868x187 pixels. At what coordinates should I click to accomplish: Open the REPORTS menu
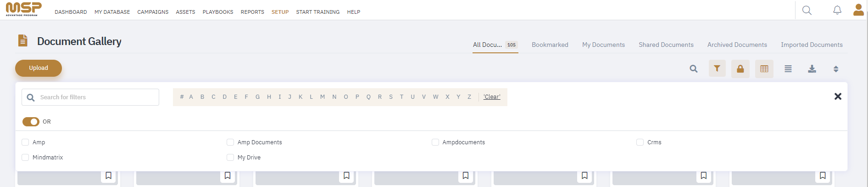(x=252, y=12)
